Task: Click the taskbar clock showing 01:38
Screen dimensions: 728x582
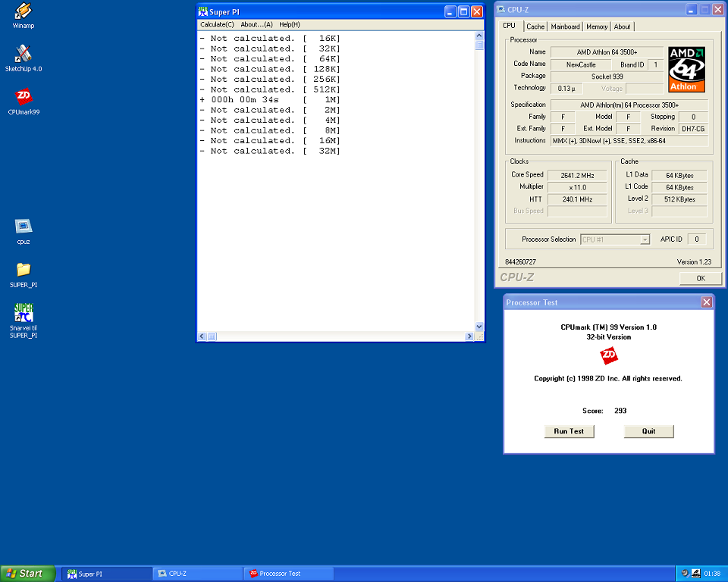Action: (712, 574)
